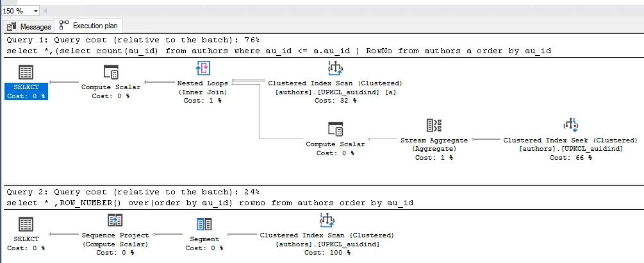Click the 'Query 2: Query cost' 24% header
This screenshot has height=263, width=644.
[x=133, y=192]
